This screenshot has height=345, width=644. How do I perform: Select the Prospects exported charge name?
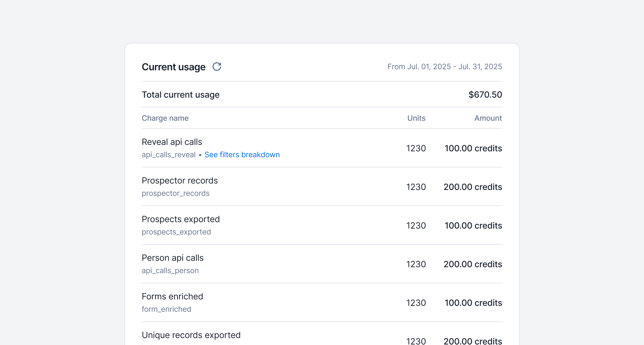pyautogui.click(x=181, y=219)
